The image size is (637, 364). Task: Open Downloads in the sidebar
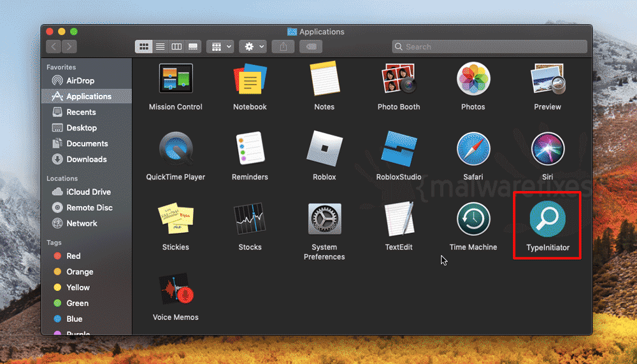pyautogui.click(x=87, y=159)
